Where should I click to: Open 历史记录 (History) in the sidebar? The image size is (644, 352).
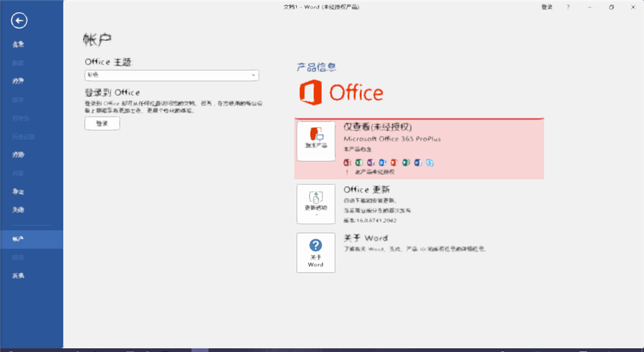point(23,137)
